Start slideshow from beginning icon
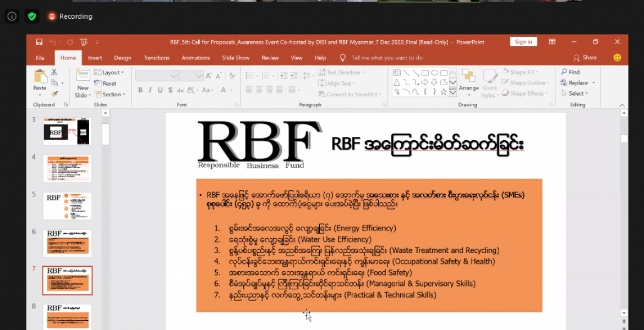The height and width of the screenshot is (330, 644). pos(84,42)
